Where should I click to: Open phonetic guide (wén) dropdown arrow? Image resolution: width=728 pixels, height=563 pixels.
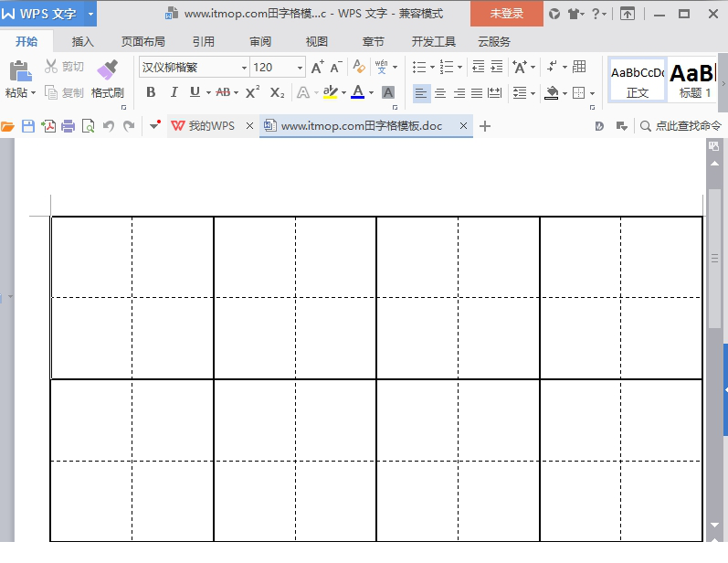tap(396, 68)
